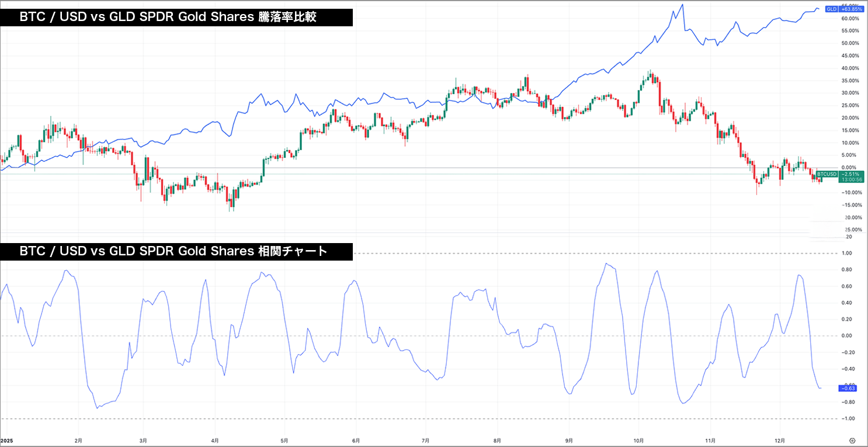Open the chart settings gear icon
Viewport: 868px width, 447px height.
(852, 442)
